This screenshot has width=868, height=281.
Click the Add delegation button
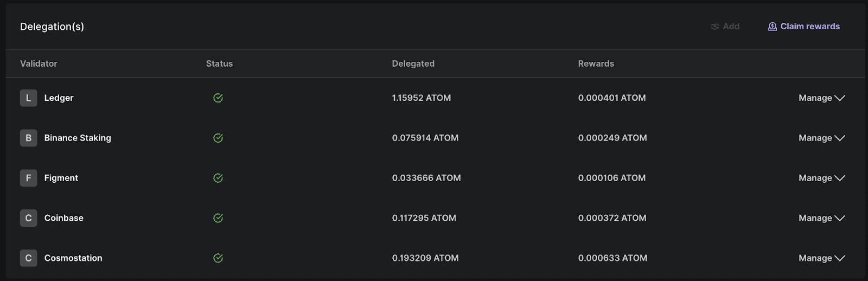click(x=725, y=27)
